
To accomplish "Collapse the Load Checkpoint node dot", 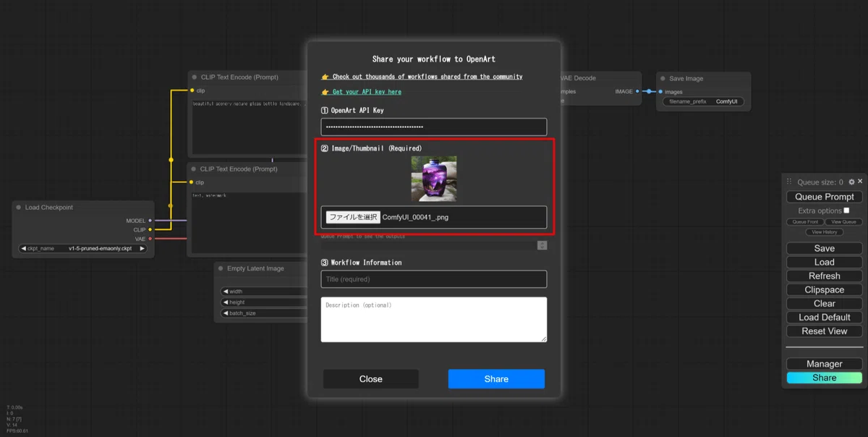I will [x=19, y=208].
